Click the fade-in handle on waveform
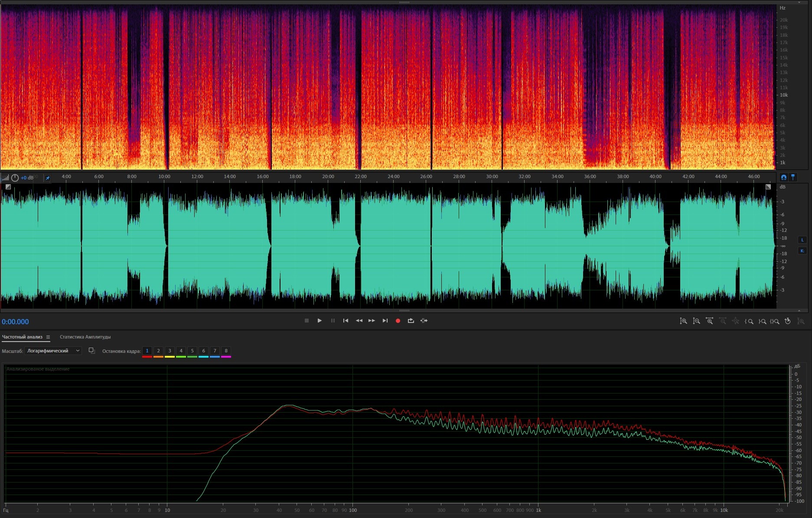Viewport: 812px width, 518px height. tap(8, 187)
